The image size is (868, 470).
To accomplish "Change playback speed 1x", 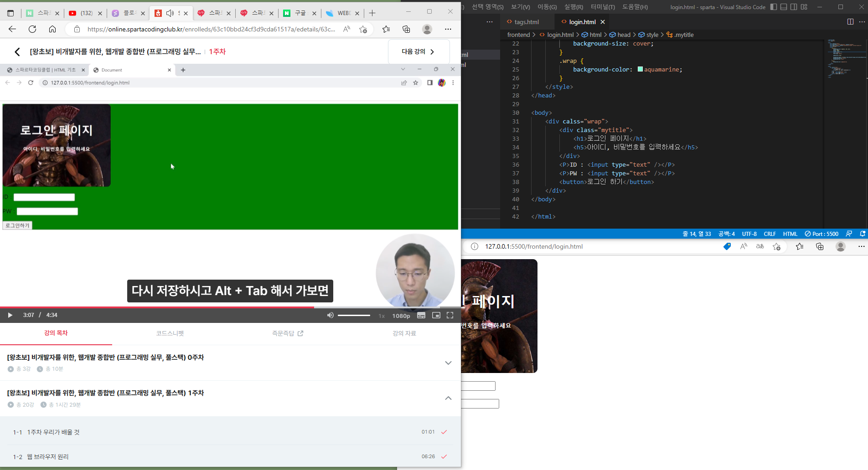I will (x=382, y=316).
